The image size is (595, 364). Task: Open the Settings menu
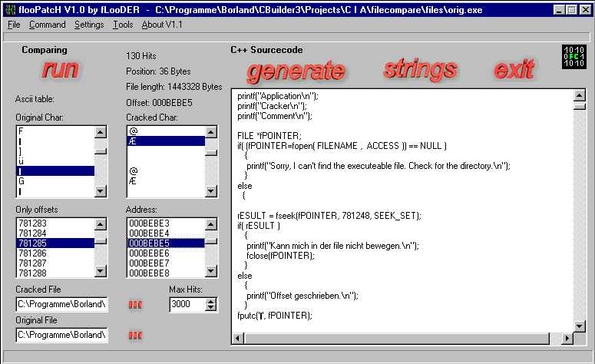(x=89, y=25)
